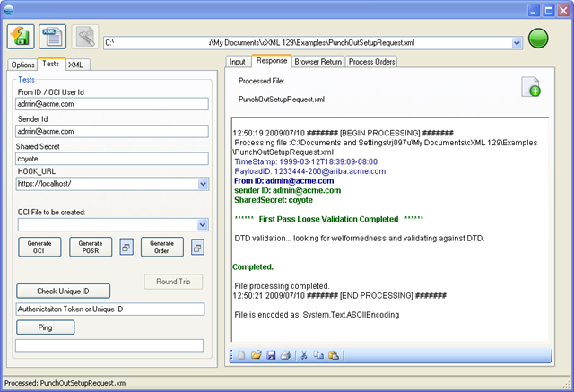This screenshot has height=392, width=574.
Task: Click the green 'Completed.' text
Action: pos(253,266)
